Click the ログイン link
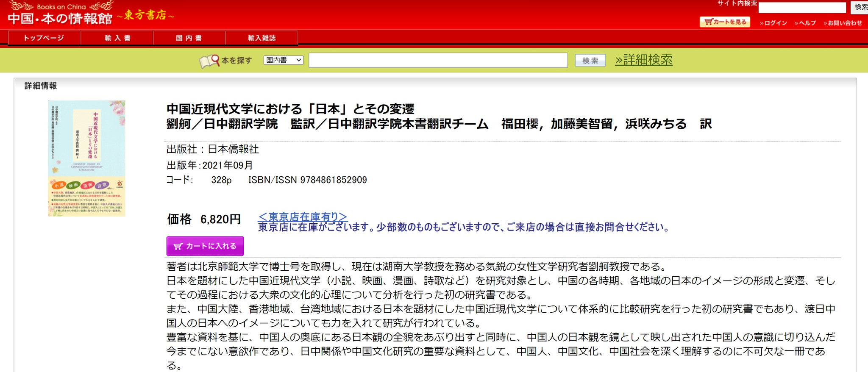This screenshot has height=372, width=868. click(x=773, y=23)
